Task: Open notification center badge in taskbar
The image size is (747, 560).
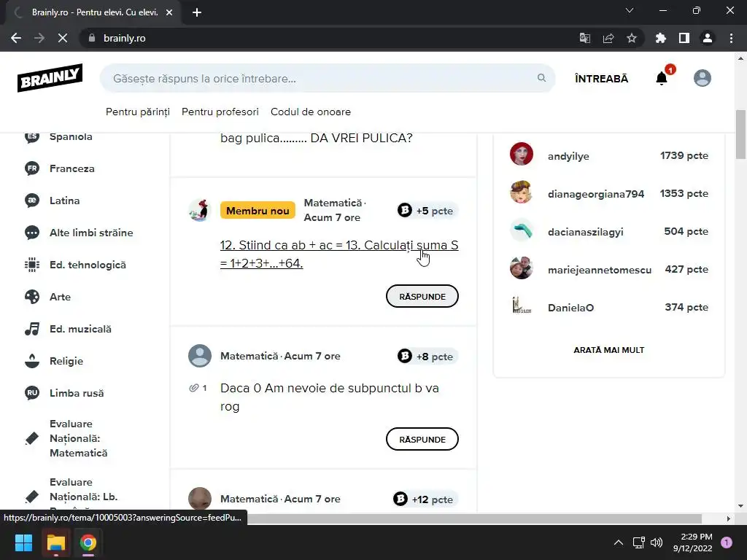Action: click(x=727, y=542)
